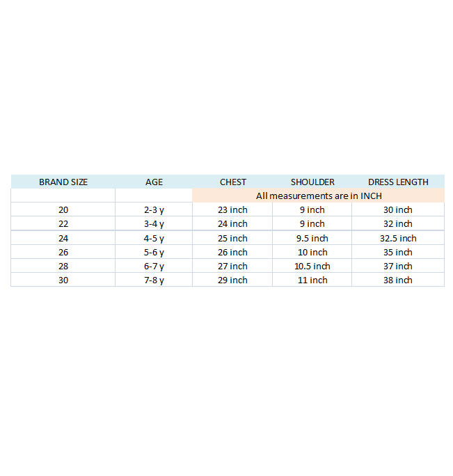The image size is (453, 476).
Task: Click the 10 inch shoulder cell
Action: [x=312, y=252]
